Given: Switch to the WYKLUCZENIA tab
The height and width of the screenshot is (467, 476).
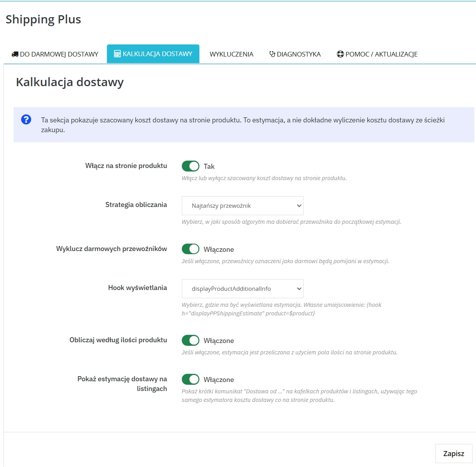Looking at the screenshot, I should click(231, 54).
